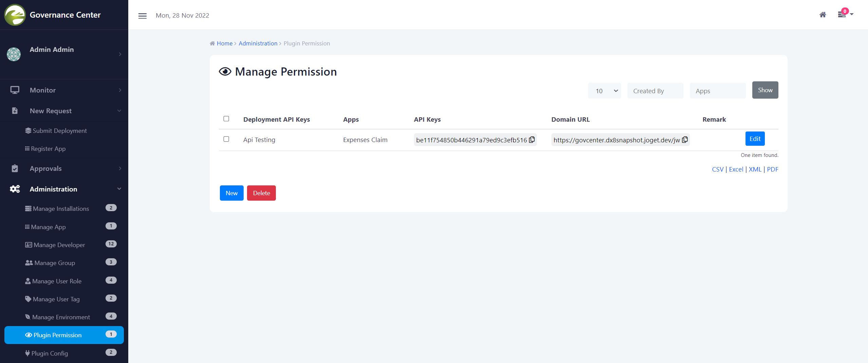
Task: Open Manage Installations in the sidebar
Action: (61, 209)
